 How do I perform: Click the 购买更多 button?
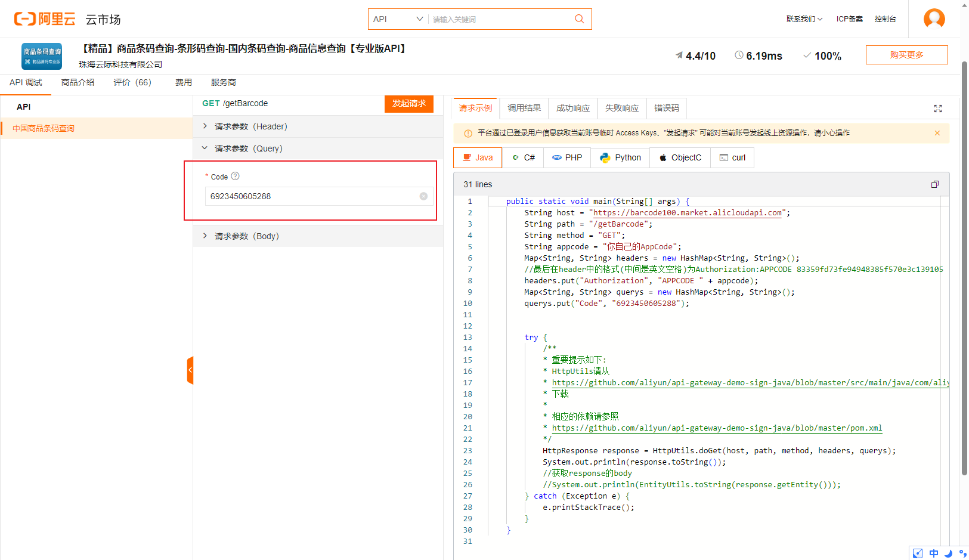click(x=906, y=55)
